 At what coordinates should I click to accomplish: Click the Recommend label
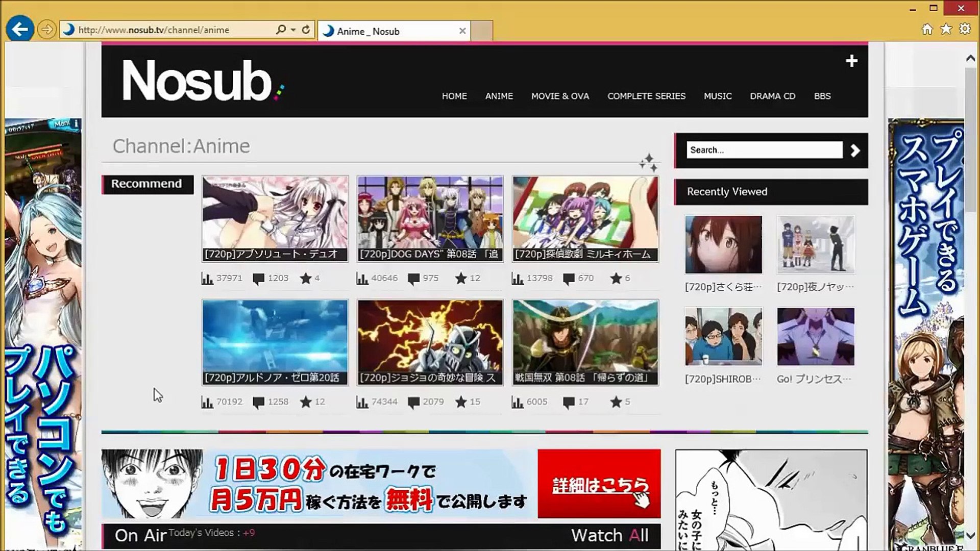147,184
